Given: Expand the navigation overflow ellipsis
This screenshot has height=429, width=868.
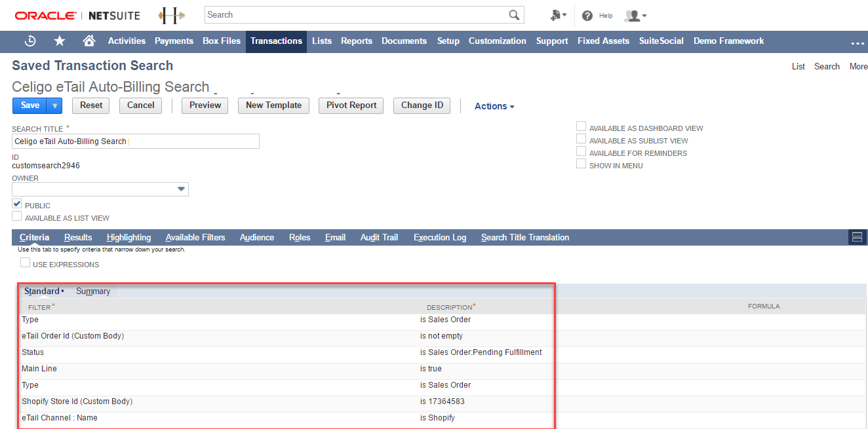Looking at the screenshot, I should point(858,43).
